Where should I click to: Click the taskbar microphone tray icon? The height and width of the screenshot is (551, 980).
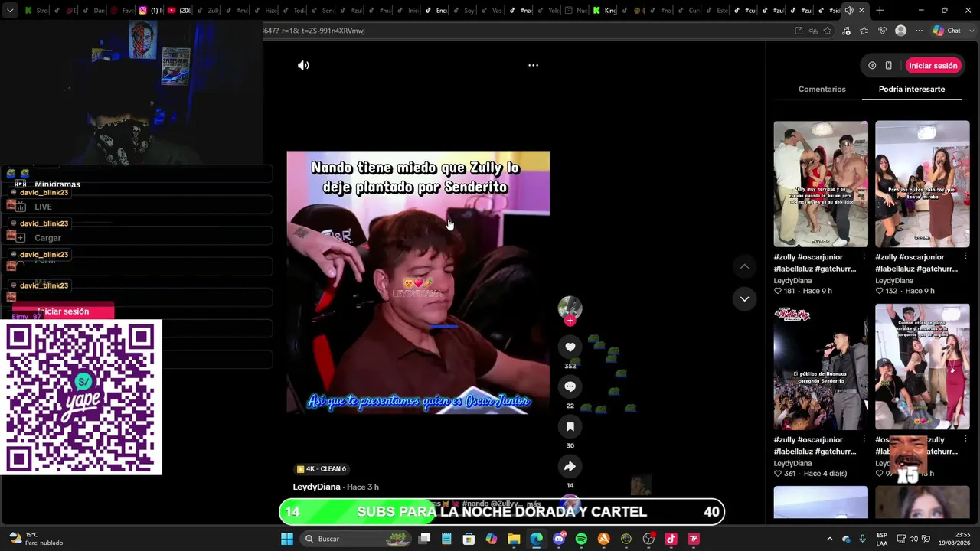863,539
